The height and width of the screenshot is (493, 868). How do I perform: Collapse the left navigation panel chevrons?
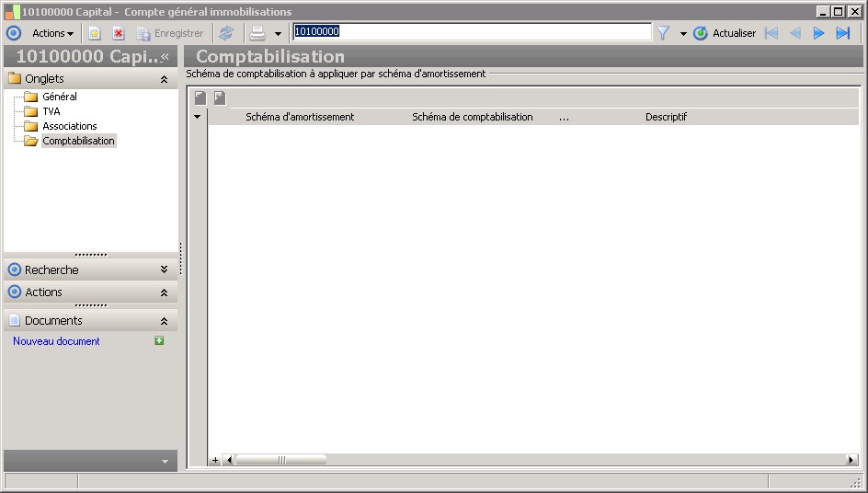165,56
